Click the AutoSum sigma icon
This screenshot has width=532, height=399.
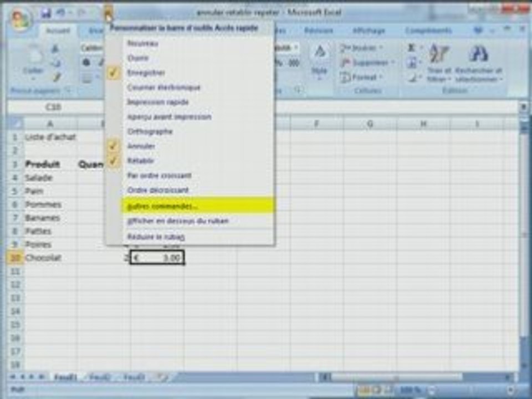(x=411, y=48)
